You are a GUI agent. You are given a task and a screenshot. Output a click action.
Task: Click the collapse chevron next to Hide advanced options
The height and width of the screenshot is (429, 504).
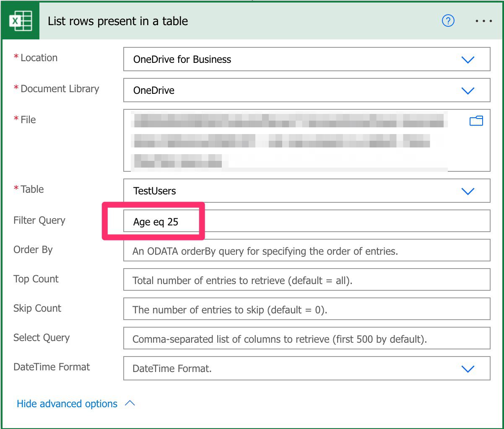pos(130,403)
